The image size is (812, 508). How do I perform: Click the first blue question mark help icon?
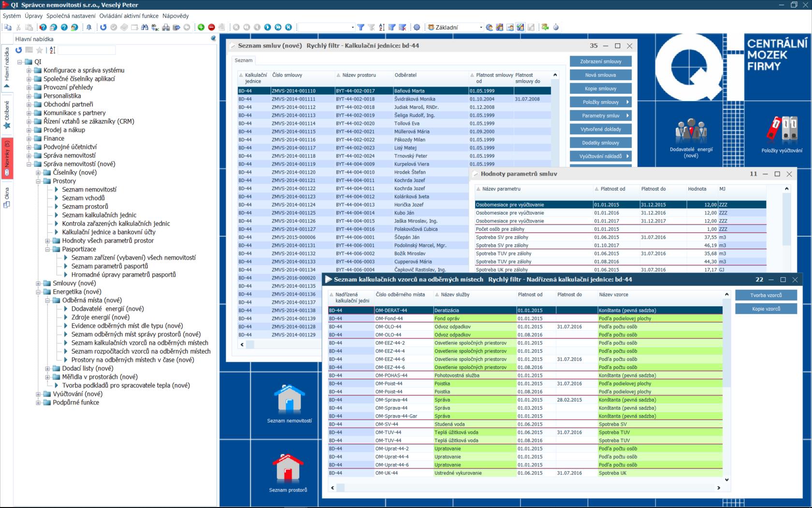(x=43, y=27)
